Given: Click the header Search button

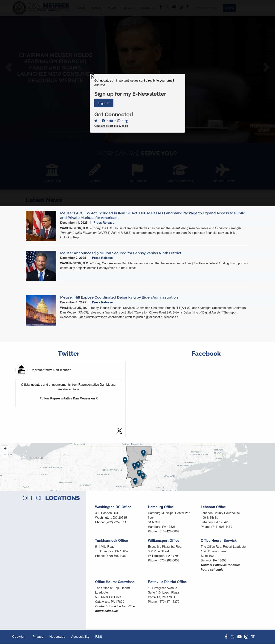Looking at the screenshot, I should click(x=229, y=8).
